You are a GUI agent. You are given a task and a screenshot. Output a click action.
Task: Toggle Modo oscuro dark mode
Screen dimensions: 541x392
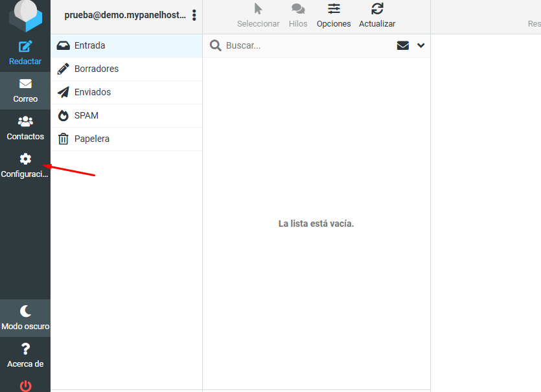25,318
